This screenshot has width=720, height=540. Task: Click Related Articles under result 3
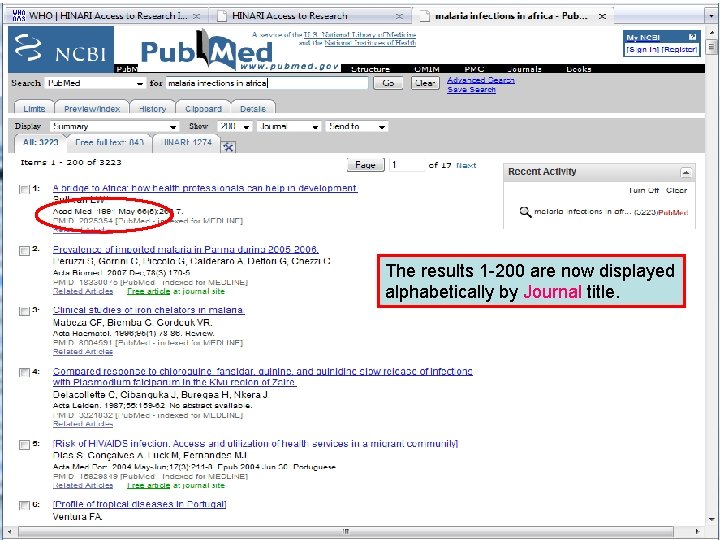click(x=83, y=352)
